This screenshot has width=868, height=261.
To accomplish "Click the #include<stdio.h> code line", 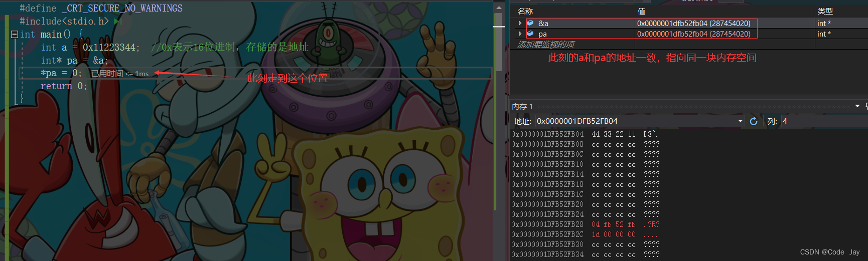I will pyautogui.click(x=64, y=21).
